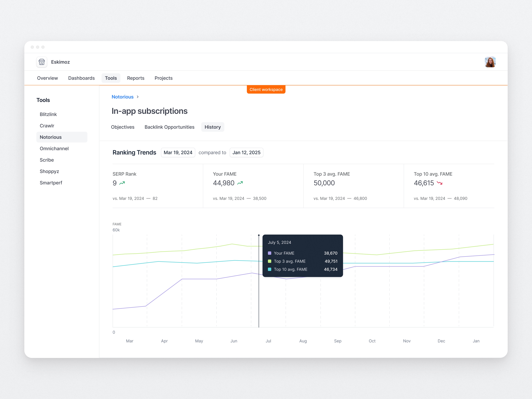532x399 pixels.
Task: Click the Your FAME upward trend icon
Action: coord(240,183)
